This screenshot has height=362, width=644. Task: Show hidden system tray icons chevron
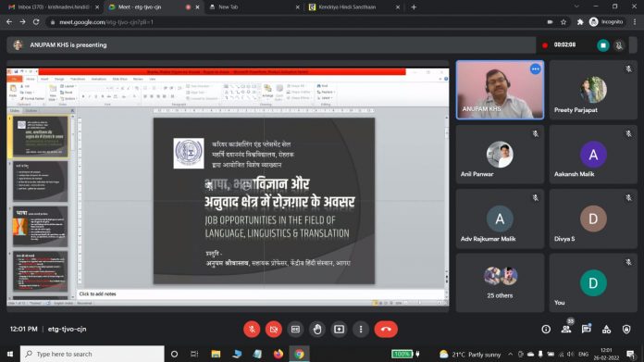[x=510, y=355]
